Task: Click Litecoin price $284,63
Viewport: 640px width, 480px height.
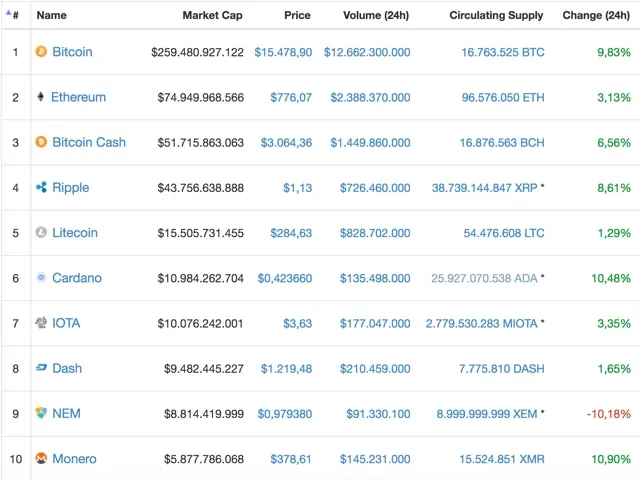Action: [x=291, y=233]
